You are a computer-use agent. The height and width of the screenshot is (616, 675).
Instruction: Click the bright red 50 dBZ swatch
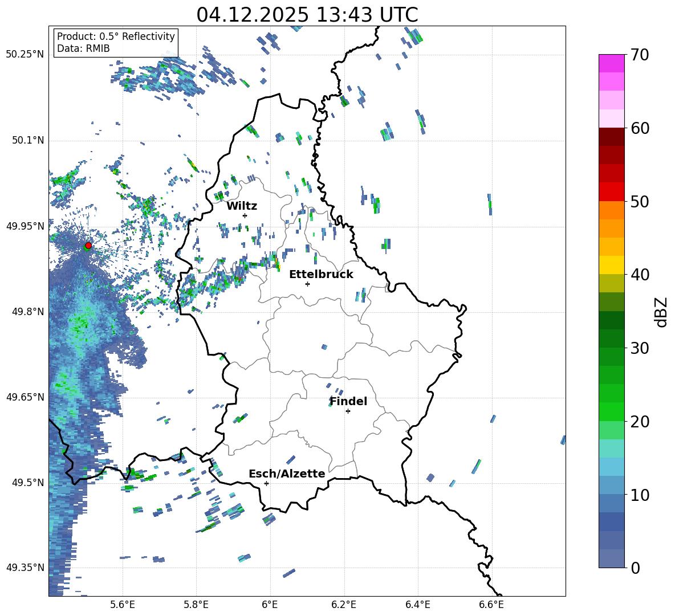pos(612,192)
